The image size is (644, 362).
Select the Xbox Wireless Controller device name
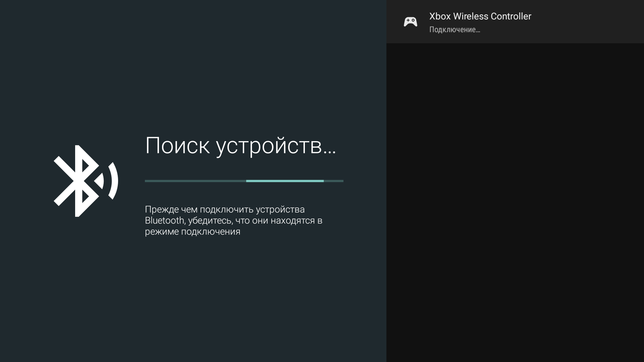[x=480, y=16]
